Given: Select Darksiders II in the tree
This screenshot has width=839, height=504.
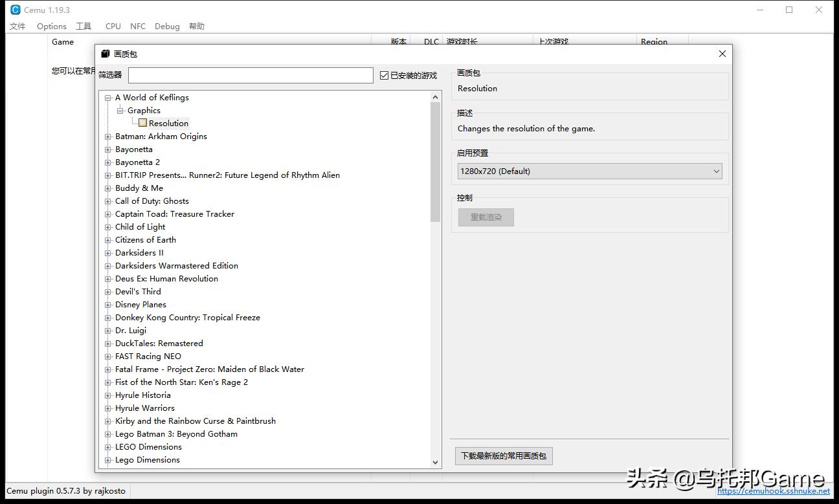Looking at the screenshot, I should (x=139, y=253).
